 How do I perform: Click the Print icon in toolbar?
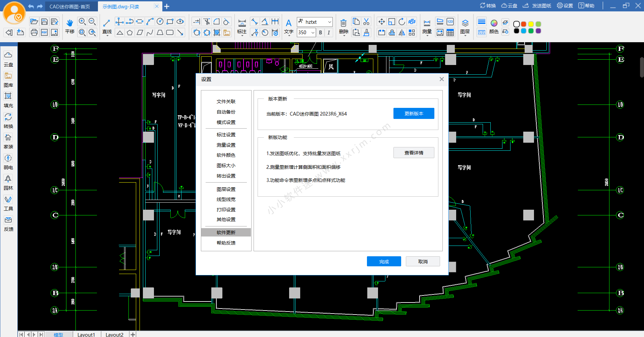[34, 32]
